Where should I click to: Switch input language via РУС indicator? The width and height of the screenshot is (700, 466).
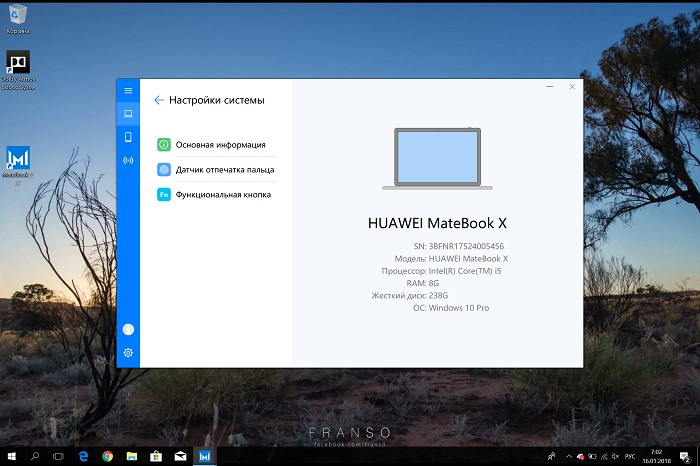630,456
